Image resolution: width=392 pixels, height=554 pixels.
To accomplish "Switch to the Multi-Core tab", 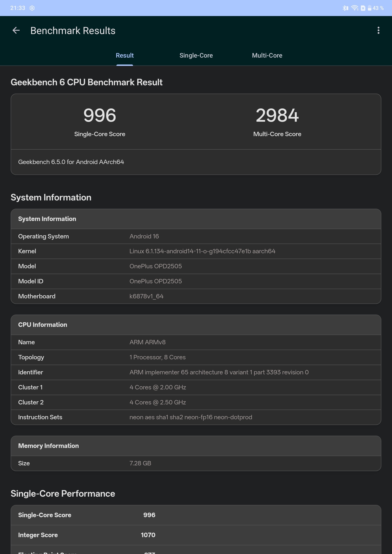I will click(267, 55).
